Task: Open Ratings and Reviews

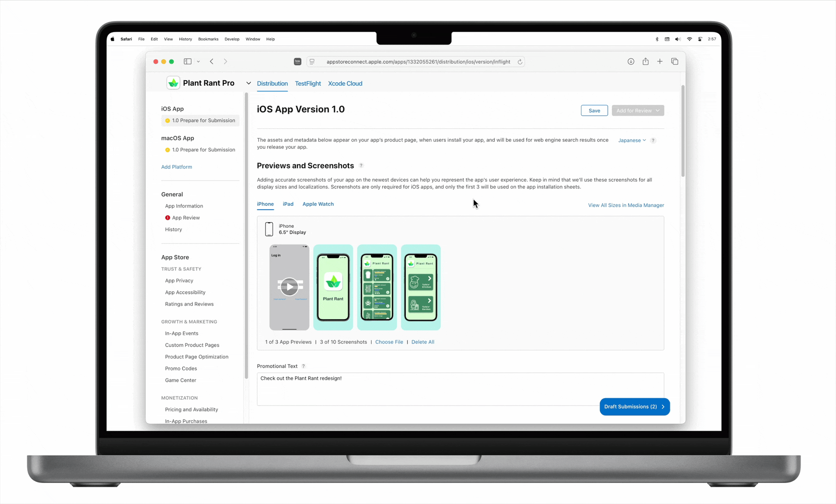Action: tap(190, 304)
